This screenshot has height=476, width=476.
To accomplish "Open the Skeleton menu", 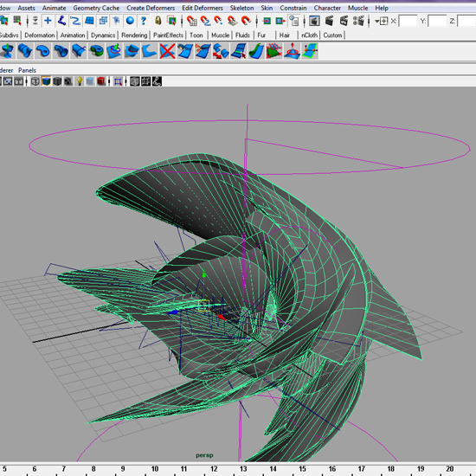I will pyautogui.click(x=241, y=8).
